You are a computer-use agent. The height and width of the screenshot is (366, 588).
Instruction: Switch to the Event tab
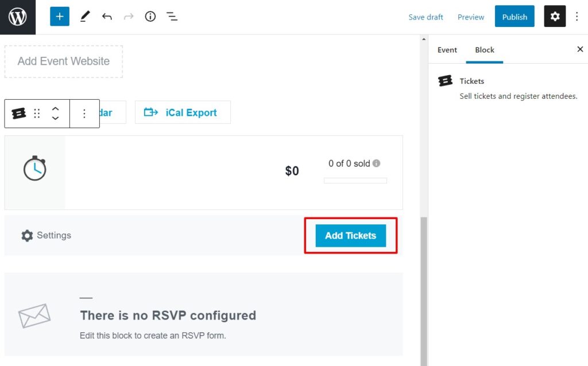447,50
